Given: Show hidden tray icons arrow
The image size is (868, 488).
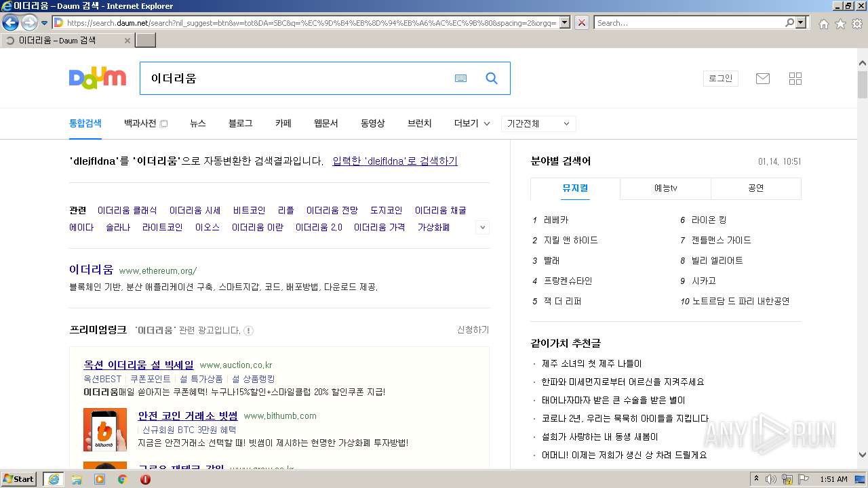Looking at the screenshot, I should 756,479.
